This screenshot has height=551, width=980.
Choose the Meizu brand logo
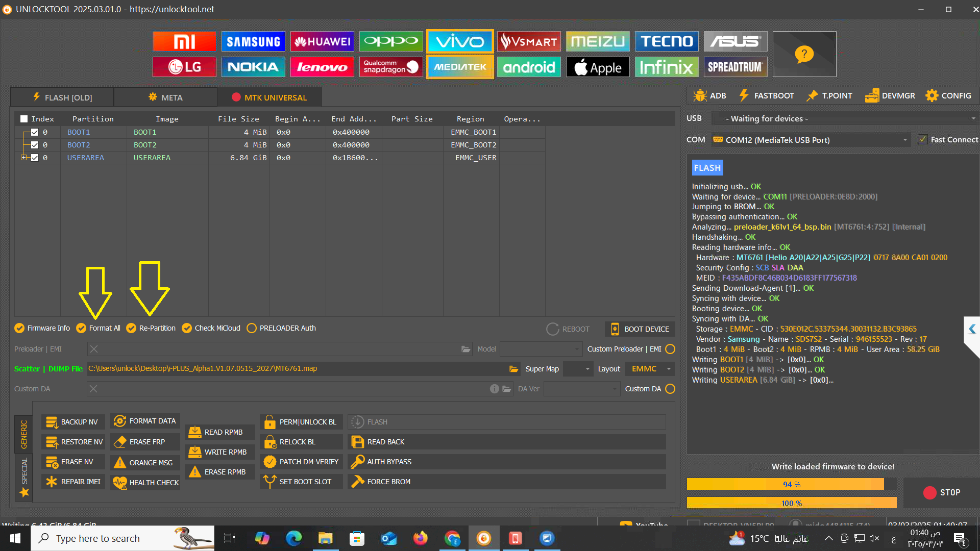(x=598, y=41)
